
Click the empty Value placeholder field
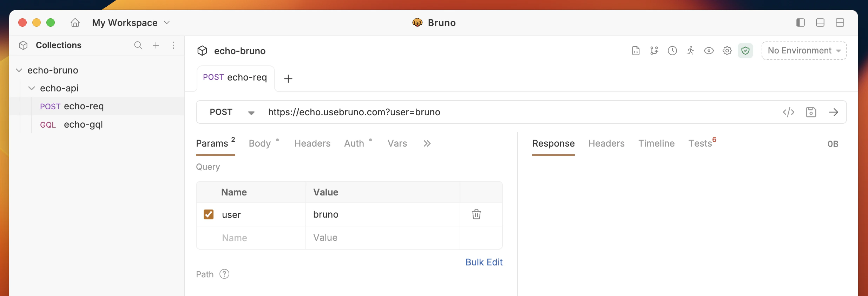[383, 238]
